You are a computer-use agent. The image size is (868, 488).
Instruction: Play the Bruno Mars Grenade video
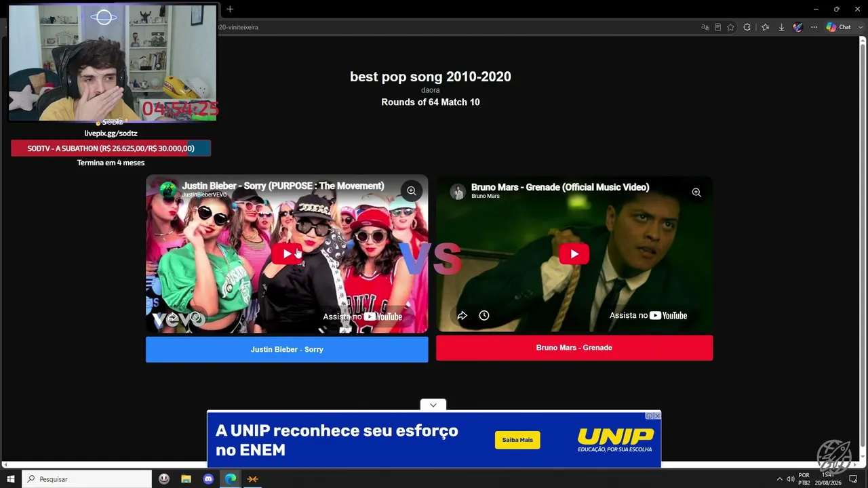point(574,253)
